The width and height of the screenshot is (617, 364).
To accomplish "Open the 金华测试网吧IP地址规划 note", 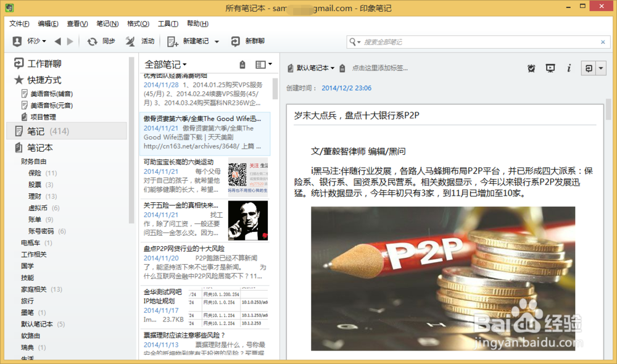I will coord(205,307).
